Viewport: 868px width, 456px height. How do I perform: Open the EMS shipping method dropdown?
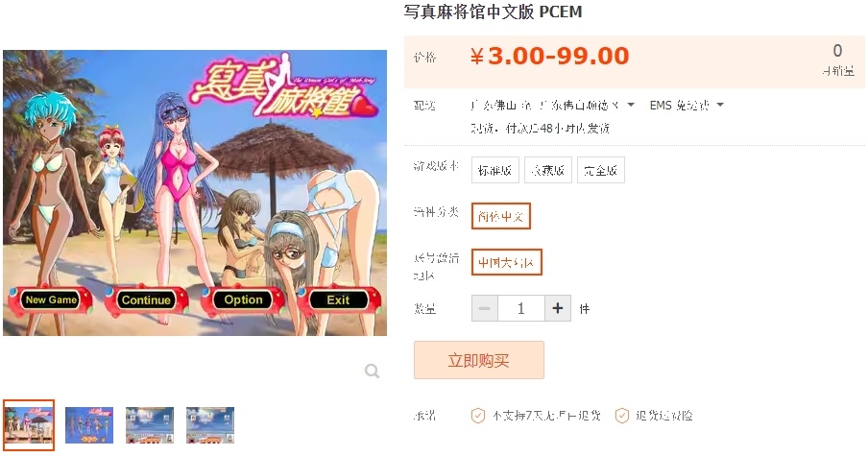point(687,105)
